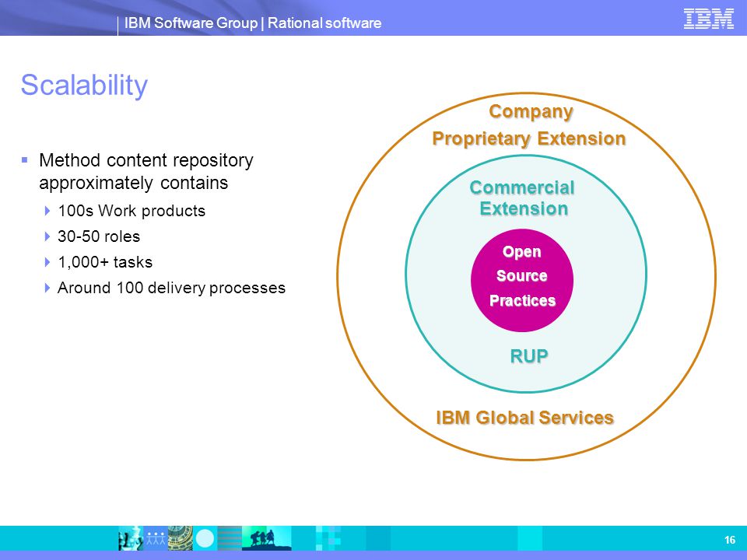Click 'IBM Software Group | Rational software' header text
The width and height of the screenshot is (747, 560).
click(x=252, y=23)
